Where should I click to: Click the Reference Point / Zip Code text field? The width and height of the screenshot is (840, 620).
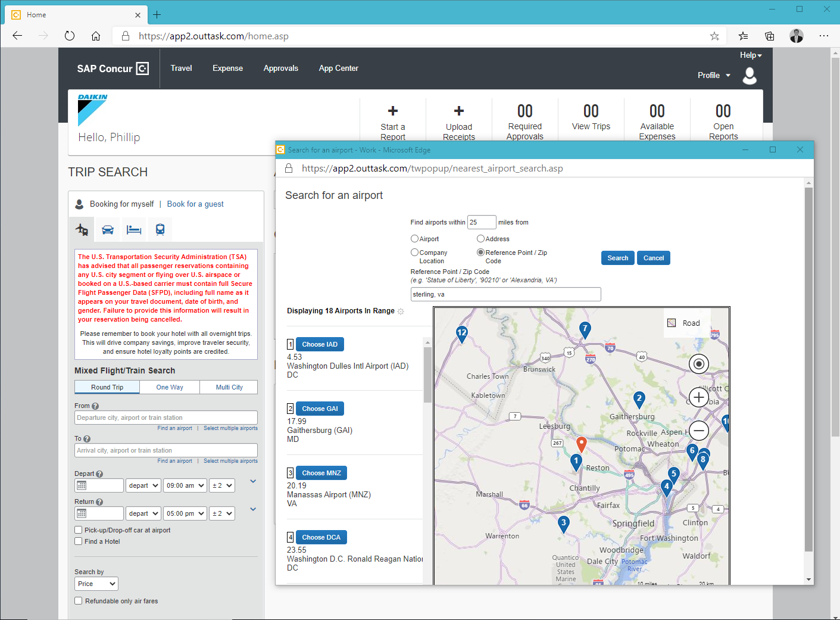(505, 294)
